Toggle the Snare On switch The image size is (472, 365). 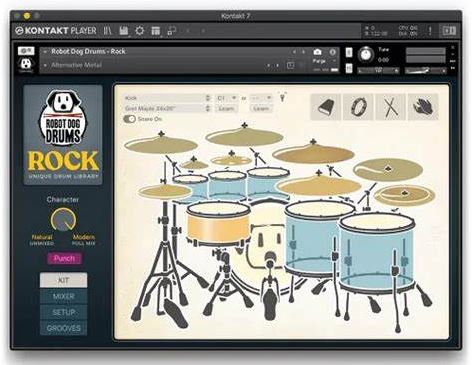click(x=129, y=119)
